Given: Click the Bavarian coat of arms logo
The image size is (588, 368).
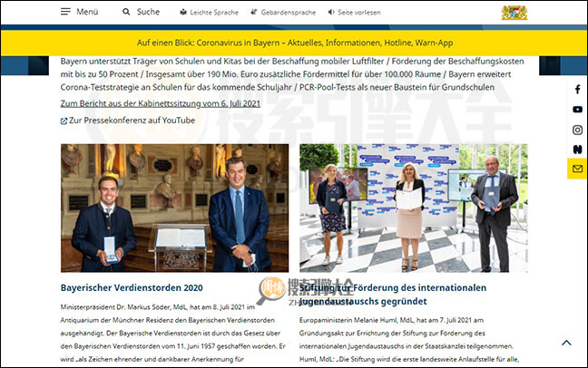Looking at the screenshot, I should coord(514,13).
